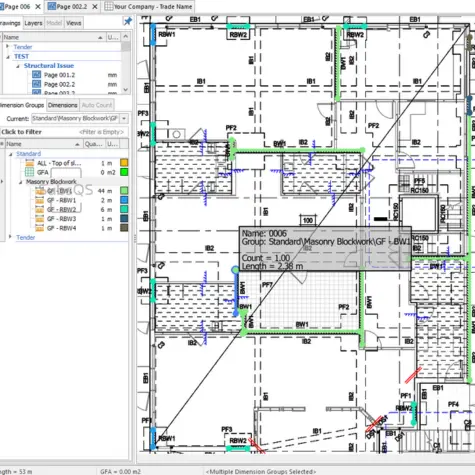Click the GF - BW1 dimension group icon

[x=40, y=191]
